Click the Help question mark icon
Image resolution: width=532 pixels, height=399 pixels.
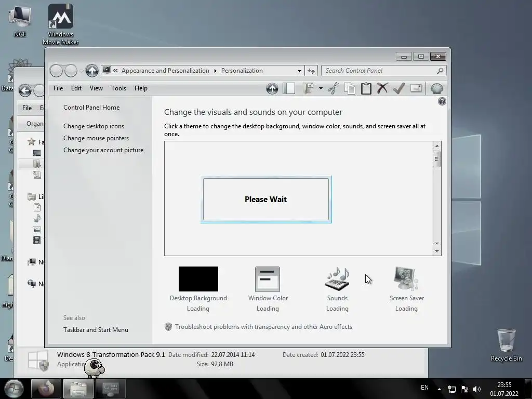[442, 101]
